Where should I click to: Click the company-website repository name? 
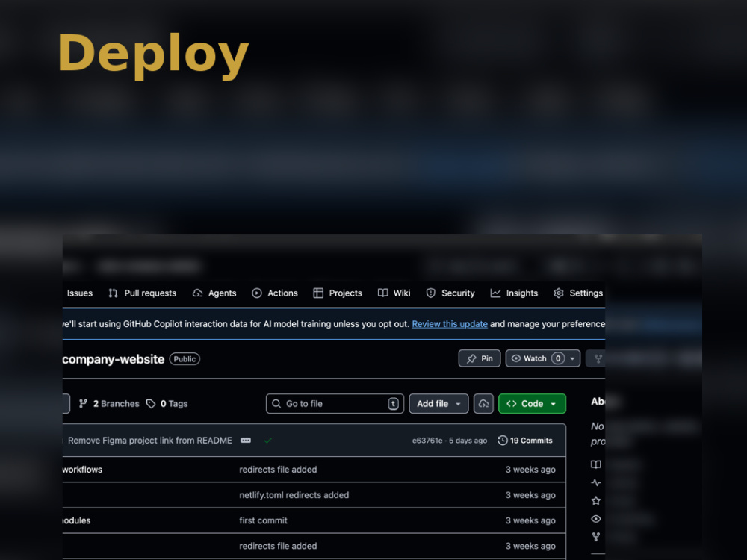point(114,359)
